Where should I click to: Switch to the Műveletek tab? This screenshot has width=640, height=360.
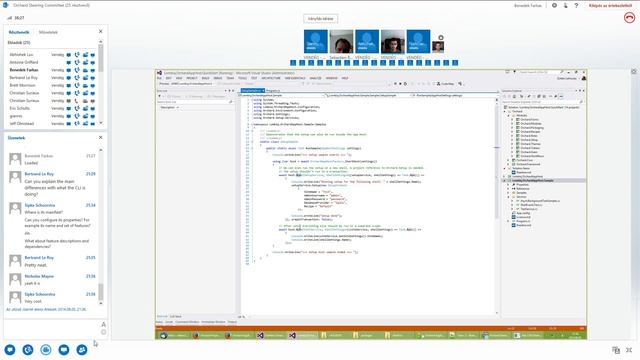(48, 32)
